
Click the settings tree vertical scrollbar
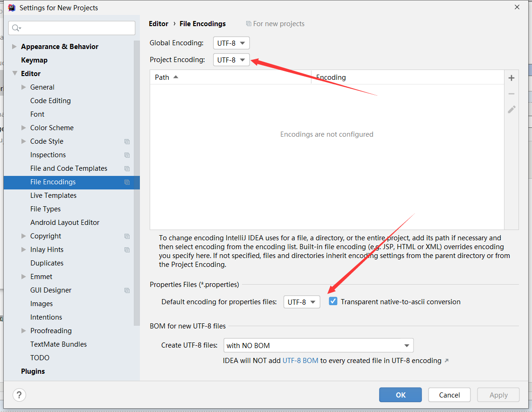coord(137,183)
